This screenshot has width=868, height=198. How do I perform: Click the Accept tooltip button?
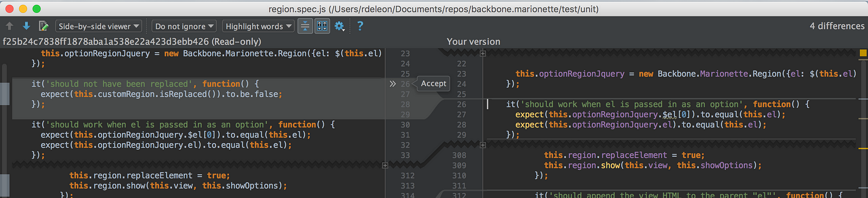tap(433, 84)
